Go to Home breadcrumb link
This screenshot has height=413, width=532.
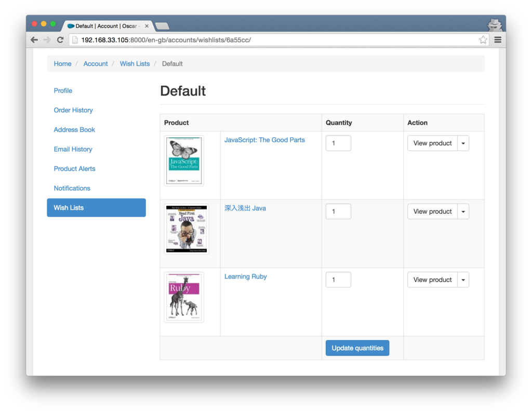62,64
